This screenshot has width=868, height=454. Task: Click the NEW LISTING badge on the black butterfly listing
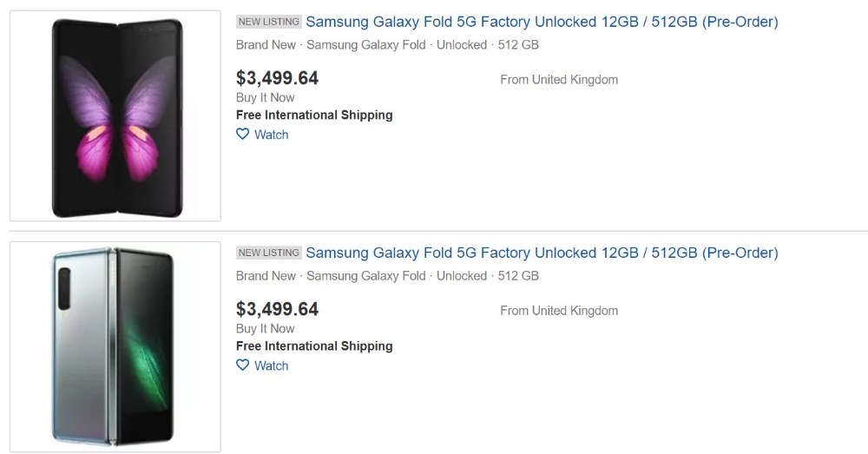269,22
